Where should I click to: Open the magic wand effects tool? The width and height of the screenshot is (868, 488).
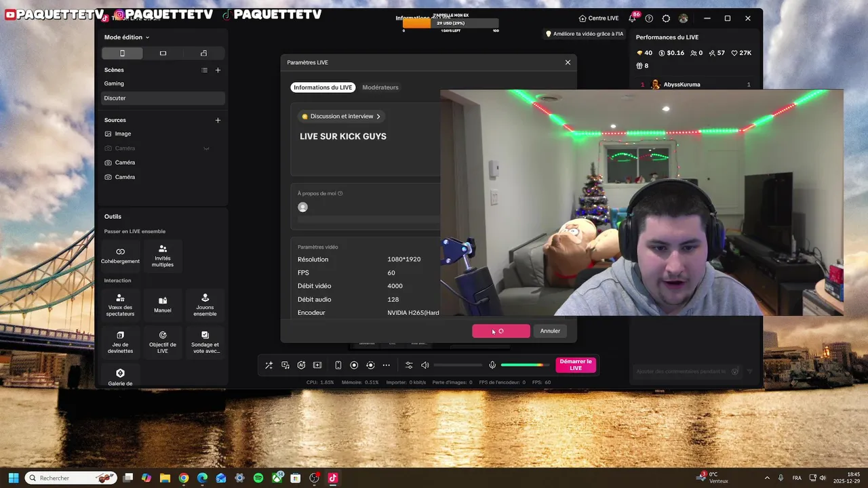point(269,365)
